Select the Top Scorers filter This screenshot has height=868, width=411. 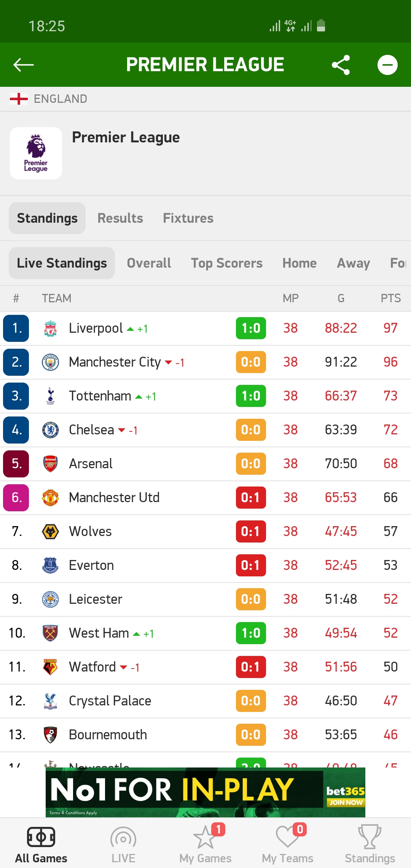(227, 263)
